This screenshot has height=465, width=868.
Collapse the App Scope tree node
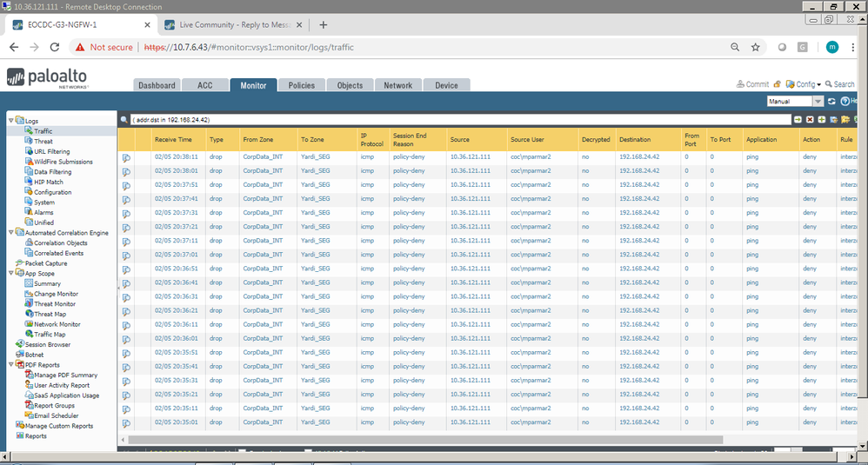tap(10, 273)
